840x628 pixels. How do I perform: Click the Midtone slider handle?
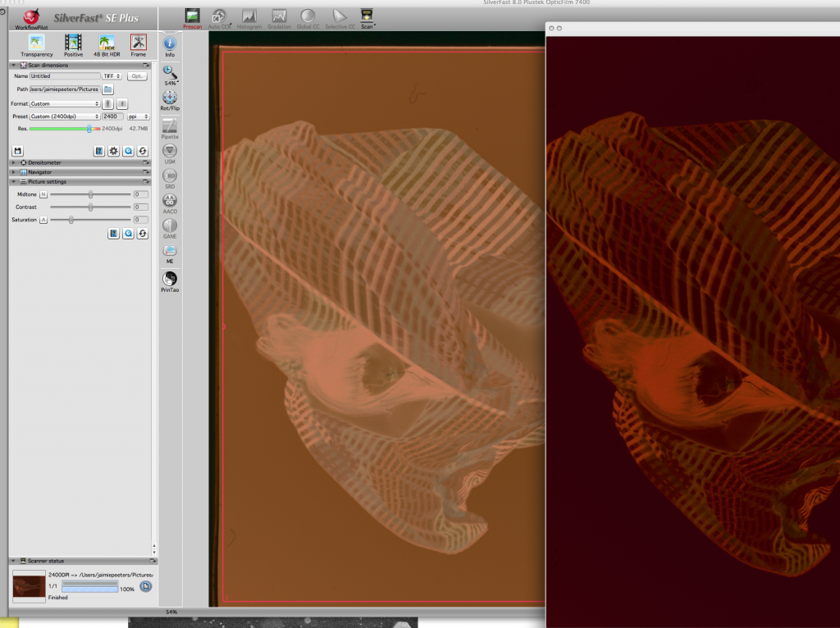click(90, 194)
